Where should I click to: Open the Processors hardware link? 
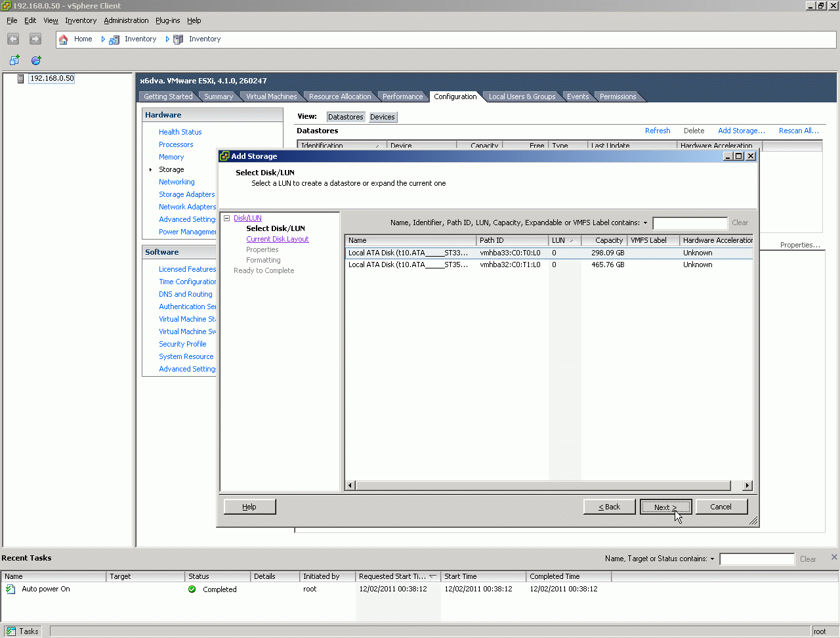[x=176, y=144]
